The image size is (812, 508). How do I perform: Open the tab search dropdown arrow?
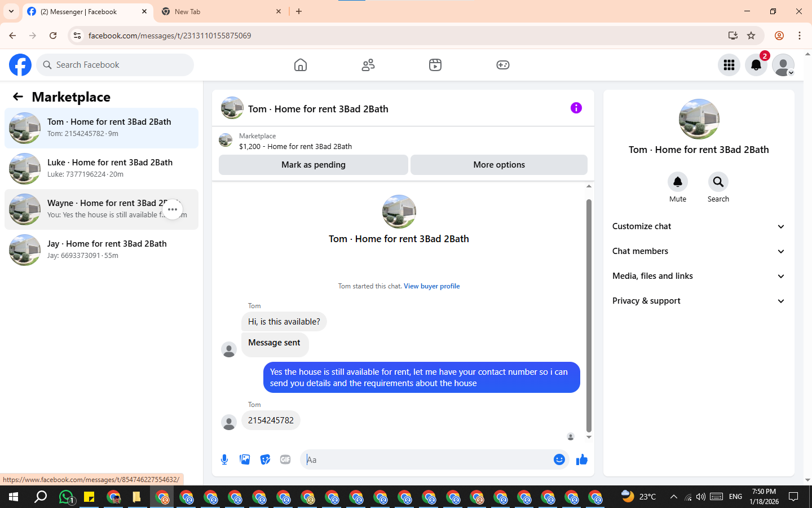(x=11, y=11)
